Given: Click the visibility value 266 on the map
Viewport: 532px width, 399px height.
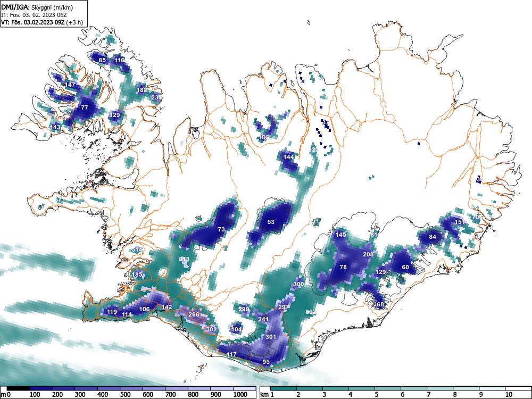Looking at the screenshot, I should pyautogui.click(x=194, y=314).
